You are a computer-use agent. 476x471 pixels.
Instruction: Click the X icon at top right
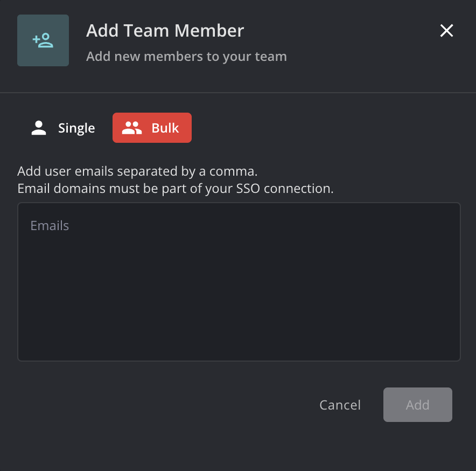click(446, 31)
